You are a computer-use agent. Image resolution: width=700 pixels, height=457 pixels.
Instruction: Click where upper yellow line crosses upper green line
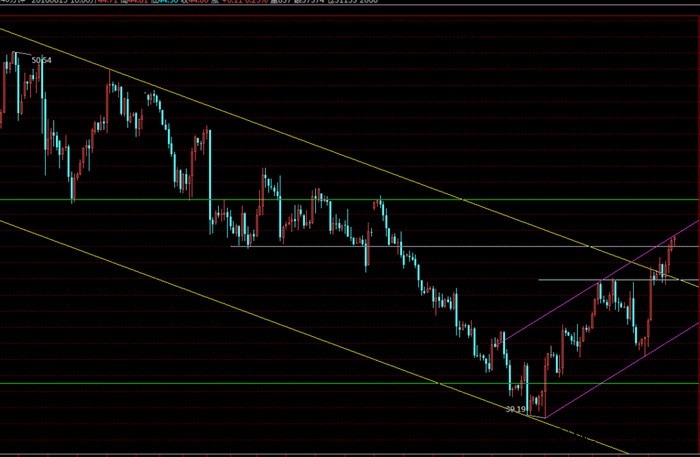point(461,200)
